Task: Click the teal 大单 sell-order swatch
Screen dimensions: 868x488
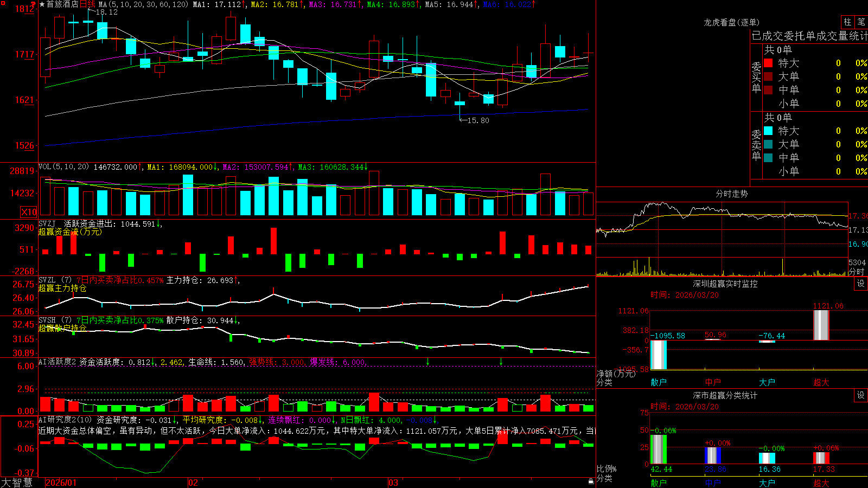Action: (x=768, y=144)
